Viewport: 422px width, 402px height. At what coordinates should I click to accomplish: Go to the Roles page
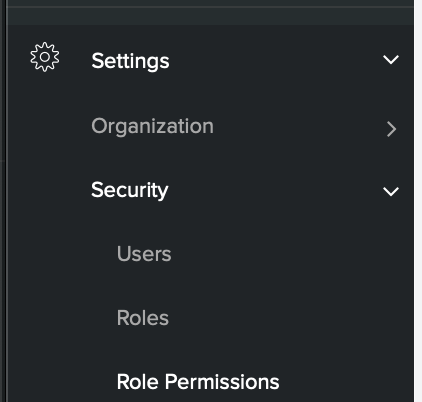[143, 318]
